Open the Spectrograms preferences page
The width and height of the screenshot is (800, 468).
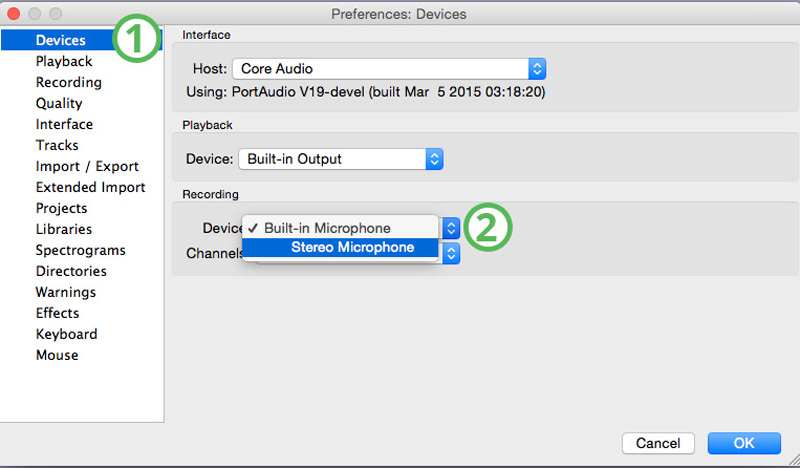click(x=81, y=251)
